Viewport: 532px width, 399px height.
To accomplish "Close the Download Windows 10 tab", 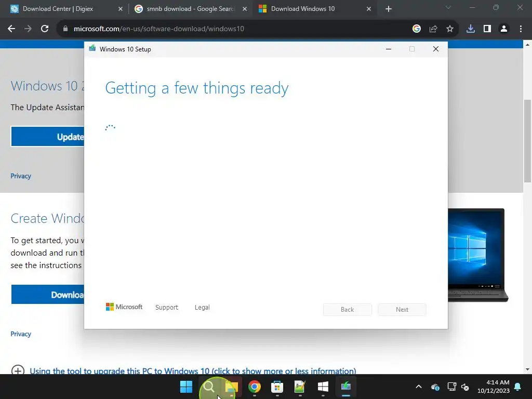I will click(369, 9).
